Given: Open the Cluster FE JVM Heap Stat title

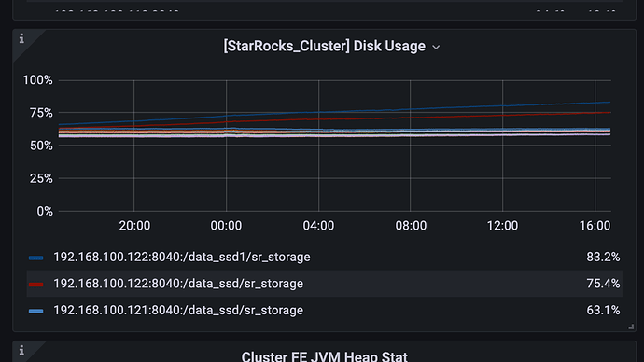Looking at the screenshot, I should [x=325, y=355].
